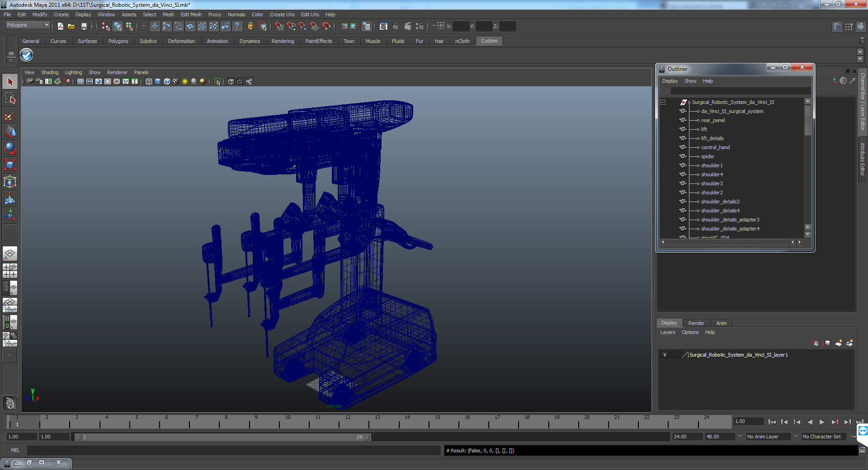Select control_hand node in Outliner

pyautogui.click(x=715, y=147)
